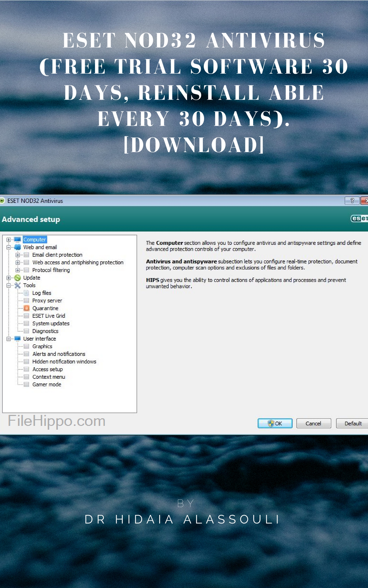Click the Tools wrench icon
This screenshot has height=588, width=368.
[x=17, y=285]
